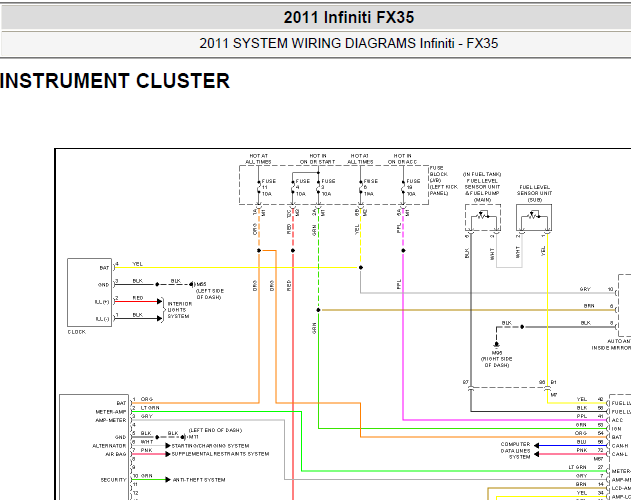631x500 pixels.
Task: Click the "RED" label on clock ILL(+) wire
Action: 138,298
